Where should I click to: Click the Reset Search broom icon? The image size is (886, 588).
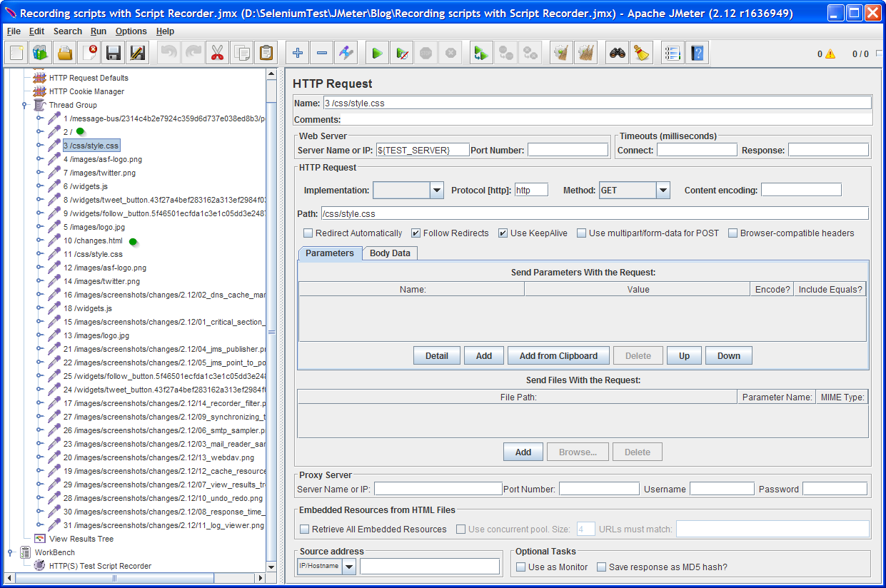(x=642, y=53)
